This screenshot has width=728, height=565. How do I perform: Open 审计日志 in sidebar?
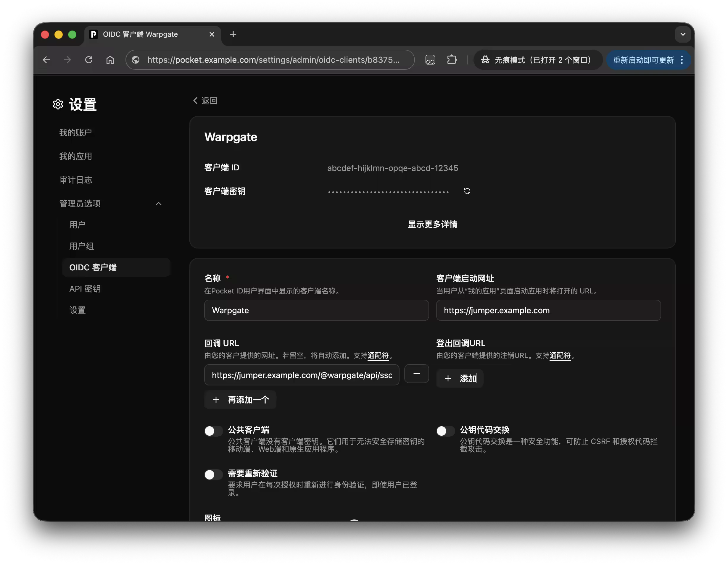point(76,180)
